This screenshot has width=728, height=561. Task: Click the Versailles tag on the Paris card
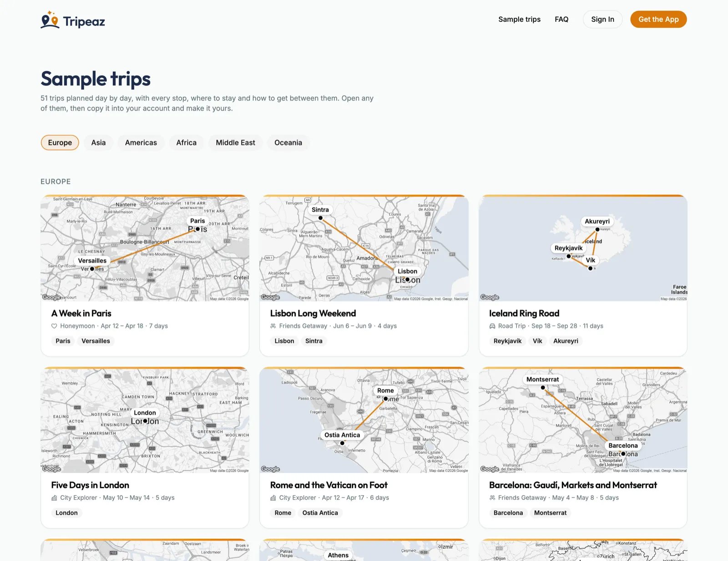click(96, 341)
